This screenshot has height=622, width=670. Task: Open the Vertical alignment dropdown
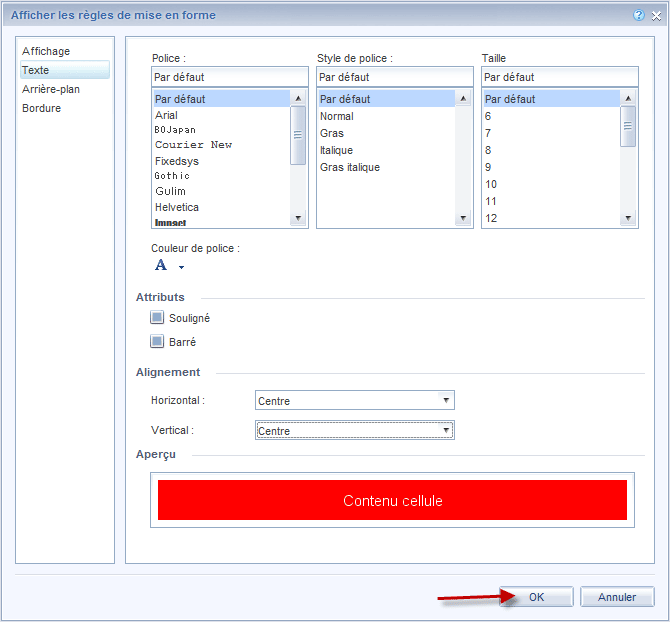(355, 430)
